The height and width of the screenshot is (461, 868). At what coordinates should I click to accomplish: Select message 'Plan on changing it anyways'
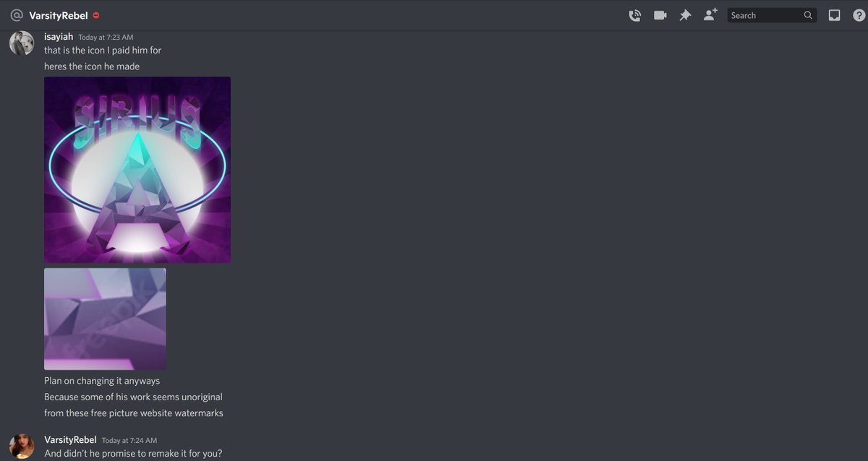point(102,381)
